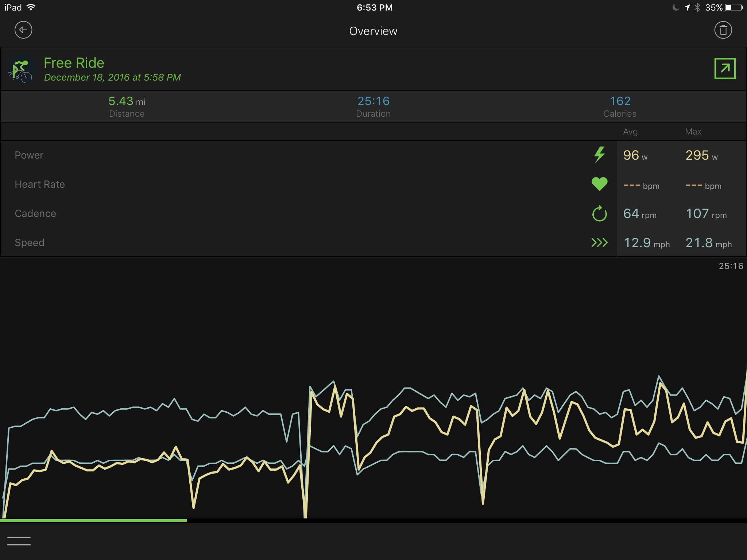Toggle the power lightning bolt icon
The height and width of the screenshot is (560, 747).
point(599,155)
